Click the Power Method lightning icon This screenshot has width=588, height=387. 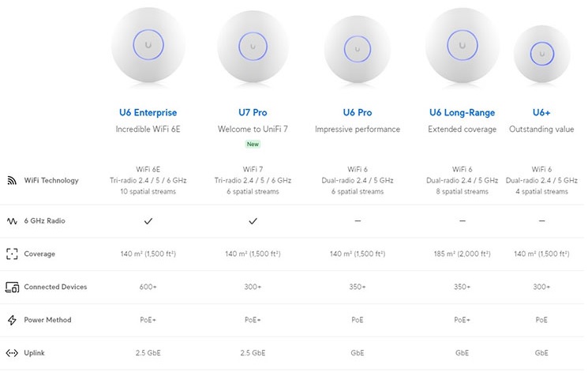(12, 320)
